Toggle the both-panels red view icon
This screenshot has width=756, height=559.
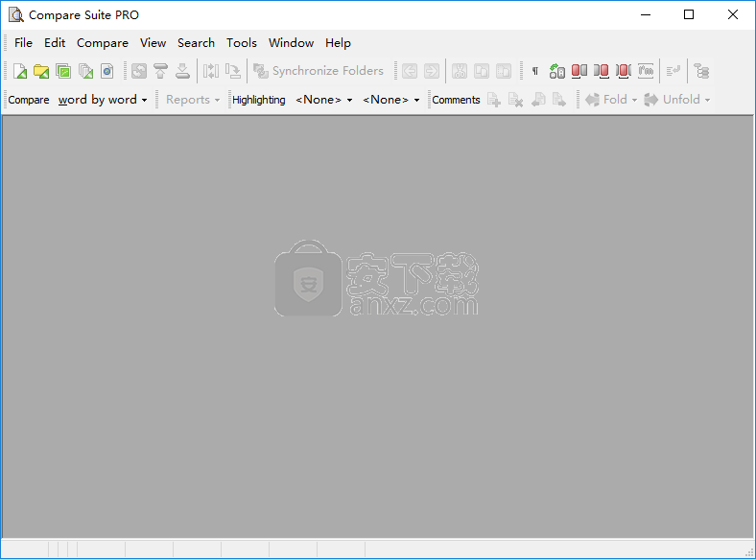(x=624, y=71)
